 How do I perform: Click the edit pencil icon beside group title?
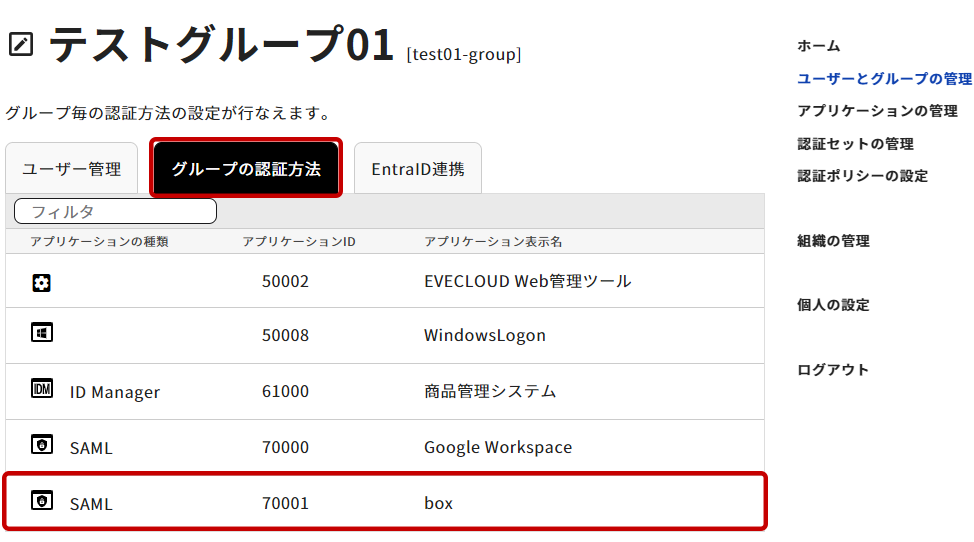coord(21,44)
